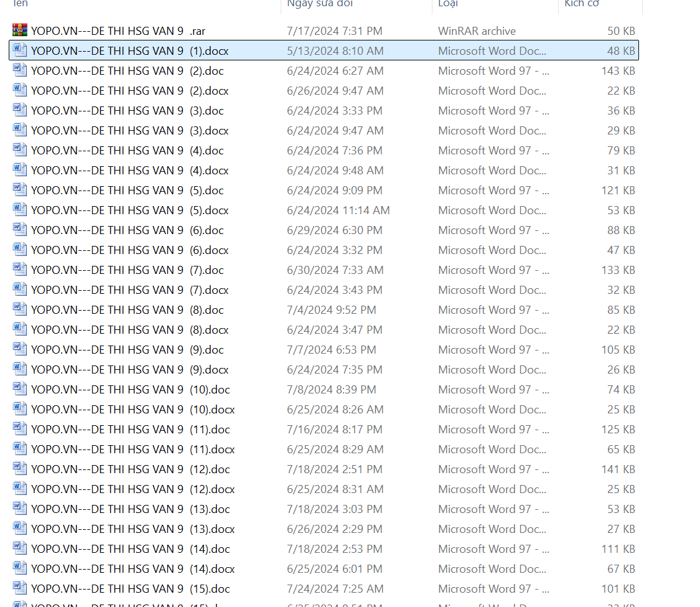Sort files by the "Loại" column header
This screenshot has width=700, height=607.
click(448, 4)
